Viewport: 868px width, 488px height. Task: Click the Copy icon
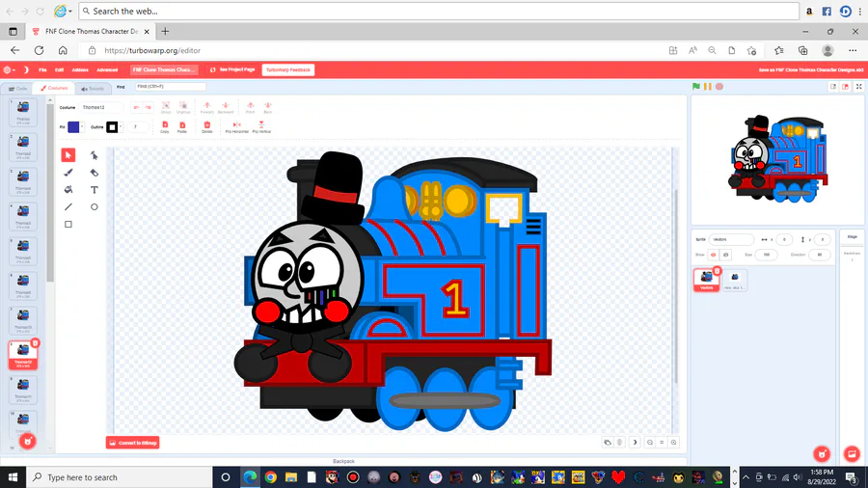pyautogui.click(x=165, y=127)
